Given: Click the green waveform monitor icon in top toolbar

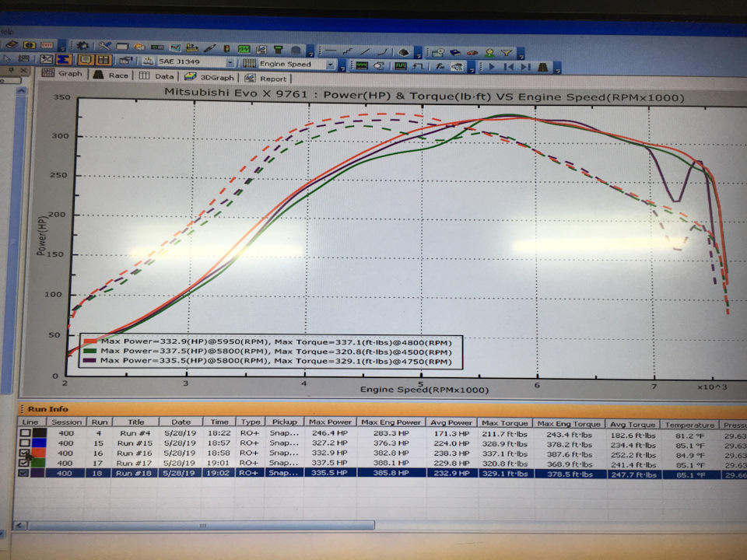Looking at the screenshot, I should click(x=244, y=49).
